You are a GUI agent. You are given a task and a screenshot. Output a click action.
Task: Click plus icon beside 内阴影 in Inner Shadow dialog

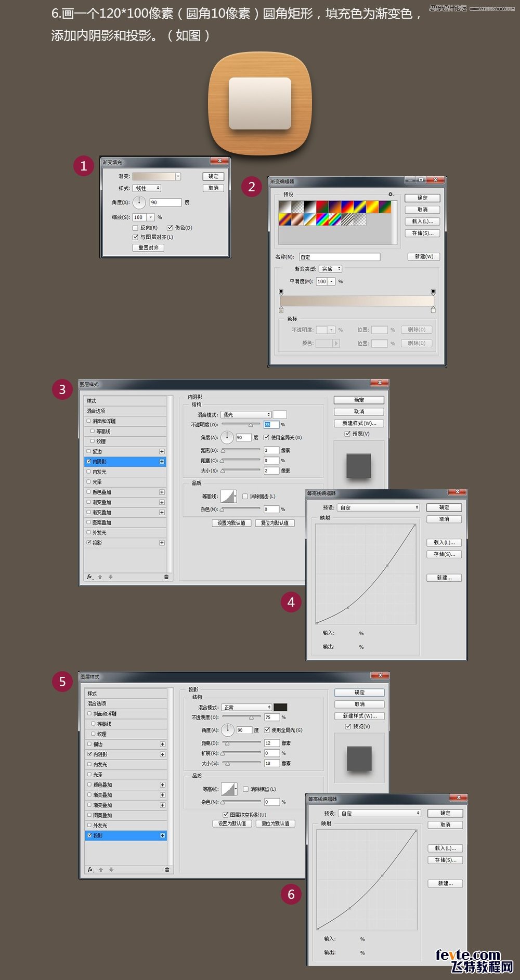(x=162, y=462)
